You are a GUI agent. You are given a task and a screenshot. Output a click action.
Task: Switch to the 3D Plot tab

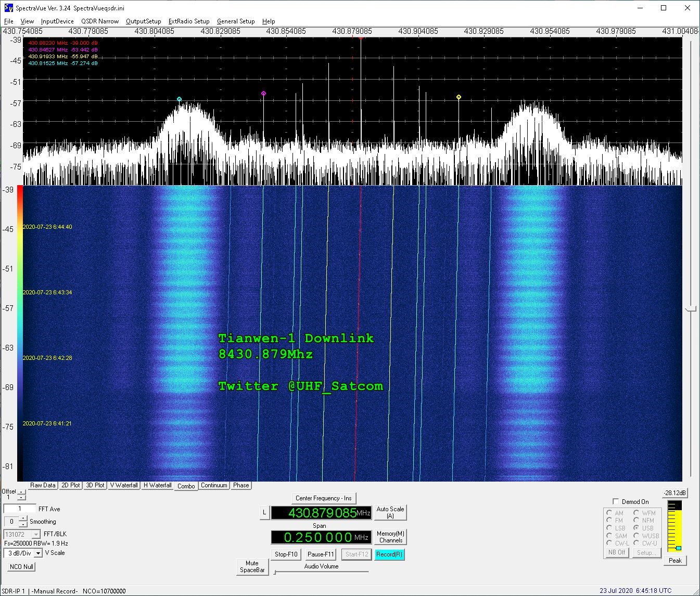pyautogui.click(x=95, y=485)
